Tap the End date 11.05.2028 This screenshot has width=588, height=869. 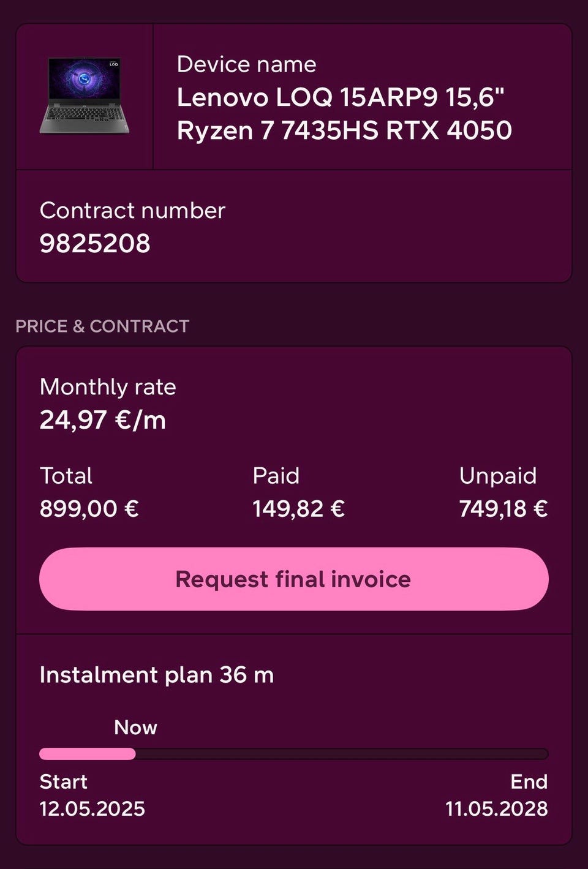pyautogui.click(x=496, y=808)
